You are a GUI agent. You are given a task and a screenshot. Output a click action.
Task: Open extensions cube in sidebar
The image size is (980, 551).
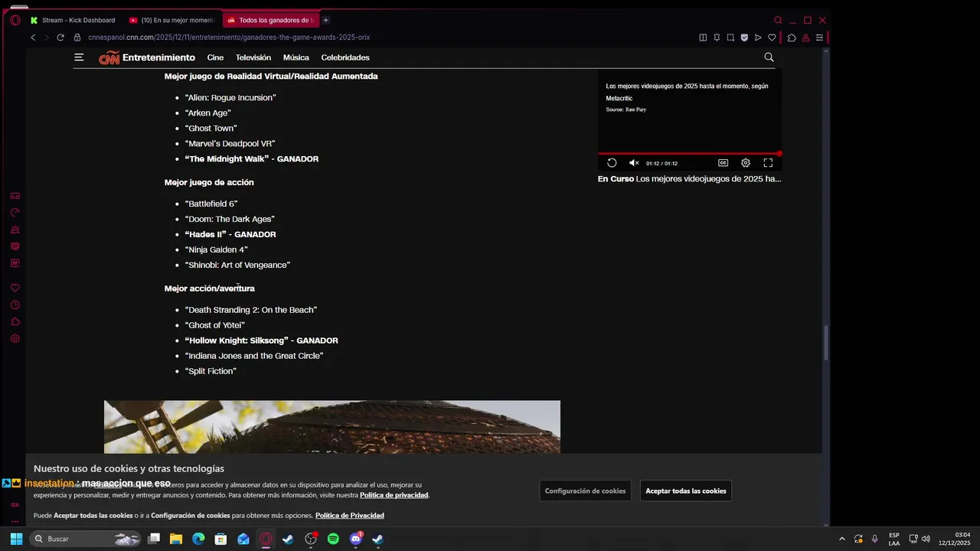[x=15, y=321]
